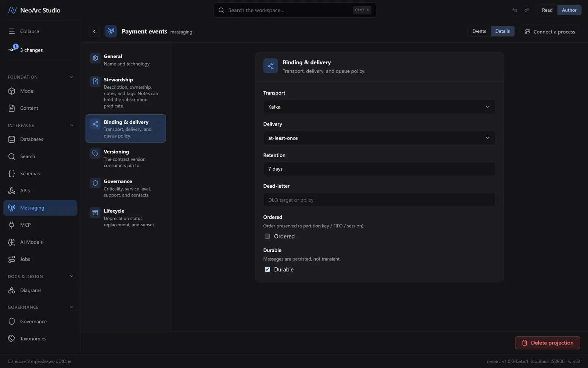Open the Delivery at-least-once dropdown
Image resolution: width=588 pixels, height=368 pixels.
[x=379, y=138]
